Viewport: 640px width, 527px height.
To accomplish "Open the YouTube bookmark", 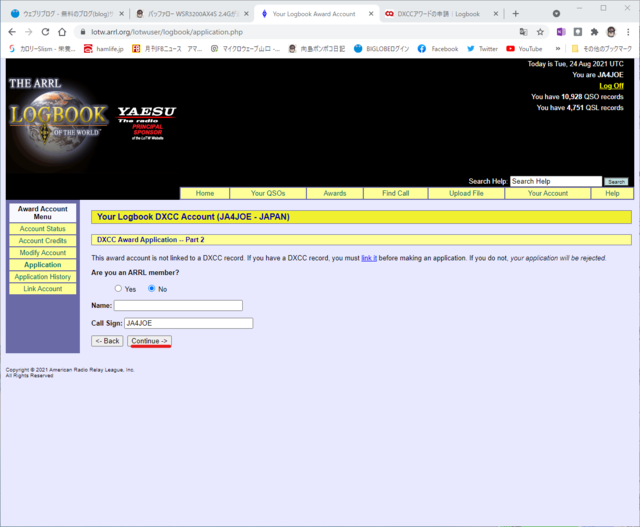I will pyautogui.click(x=524, y=49).
